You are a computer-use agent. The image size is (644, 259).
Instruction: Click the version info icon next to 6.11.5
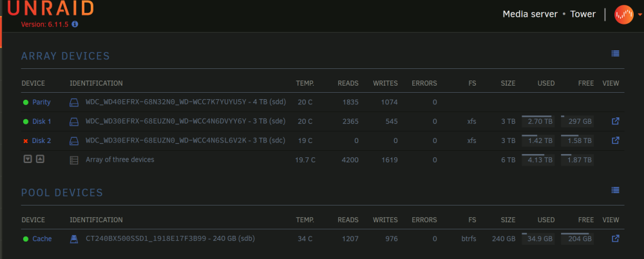click(x=75, y=24)
